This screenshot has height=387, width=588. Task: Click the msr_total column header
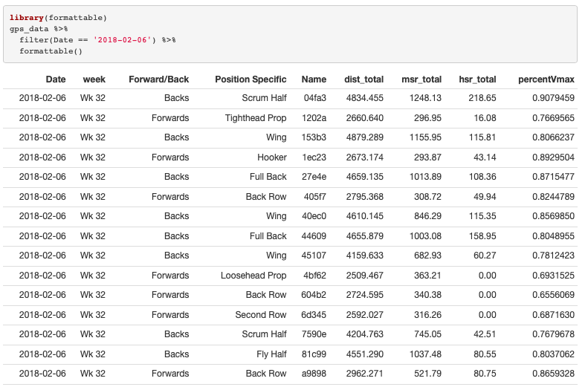421,79
